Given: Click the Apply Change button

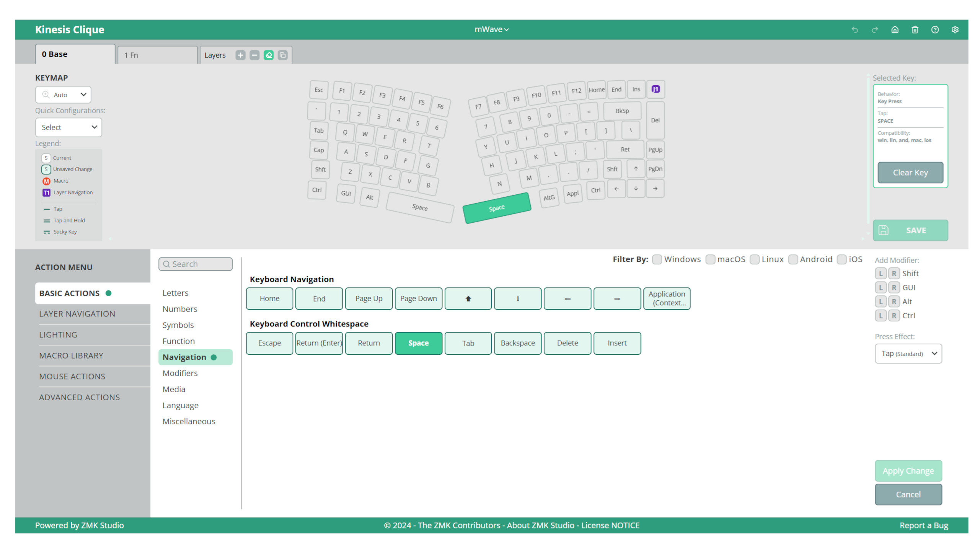Looking at the screenshot, I should [908, 471].
